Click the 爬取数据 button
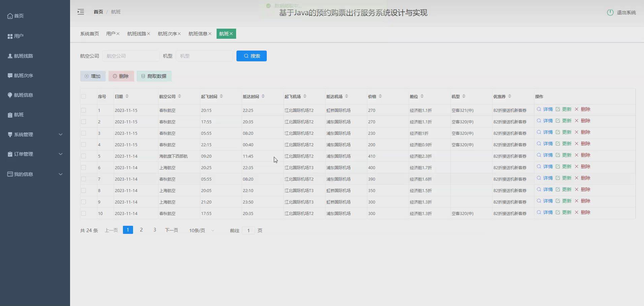644x306 pixels. [154, 76]
